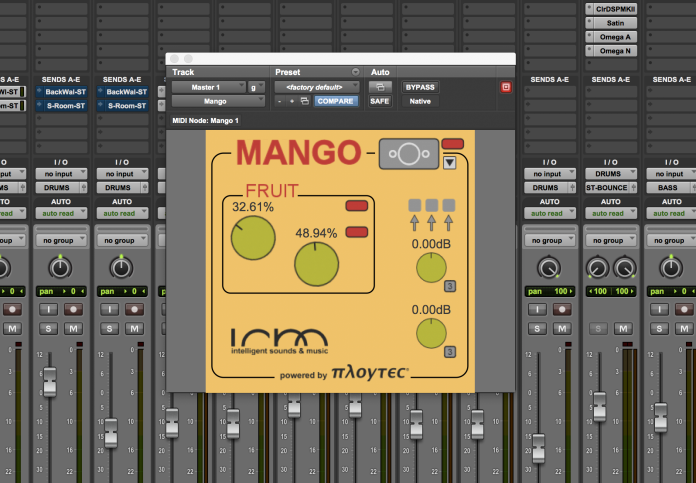
Task: Click the upper 0.00dB gain knob
Action: [431, 268]
